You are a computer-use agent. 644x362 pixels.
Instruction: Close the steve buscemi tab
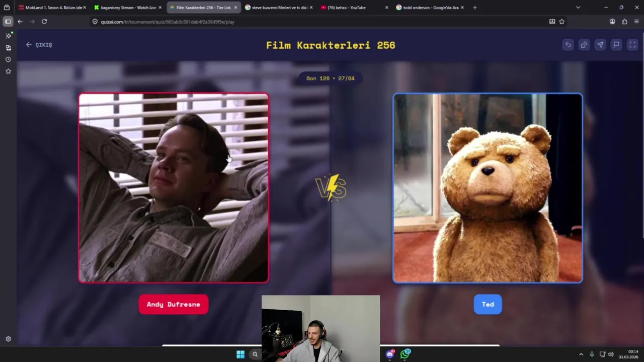311,8
